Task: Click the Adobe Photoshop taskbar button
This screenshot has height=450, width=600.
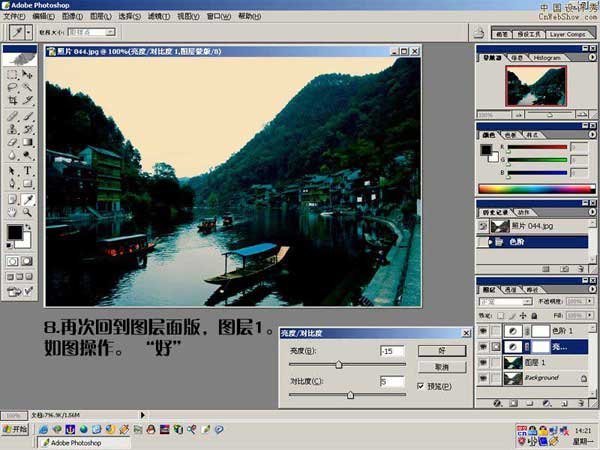Action: (83, 443)
